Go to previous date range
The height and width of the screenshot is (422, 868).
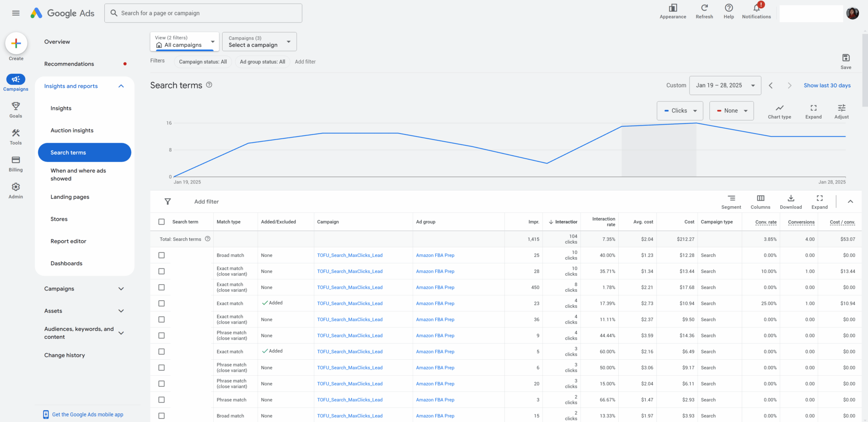click(771, 86)
